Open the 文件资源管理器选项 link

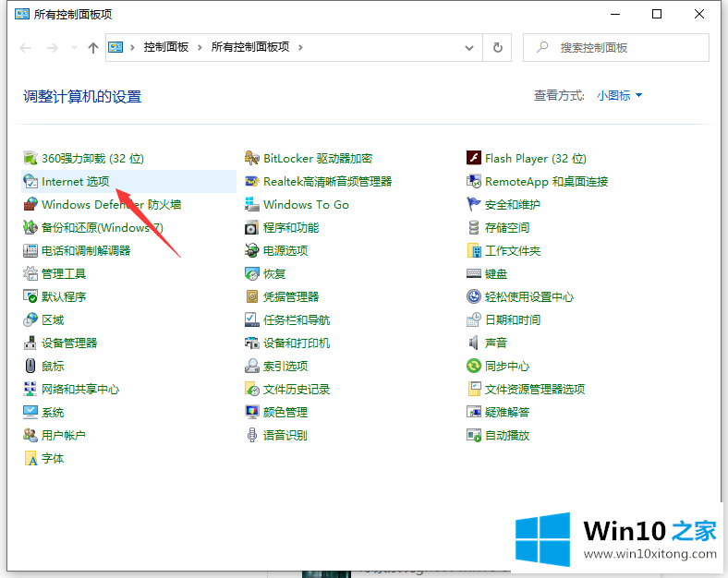click(x=535, y=390)
